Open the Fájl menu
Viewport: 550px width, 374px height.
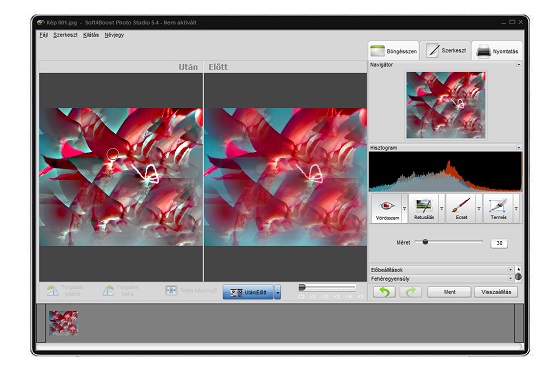[43, 35]
